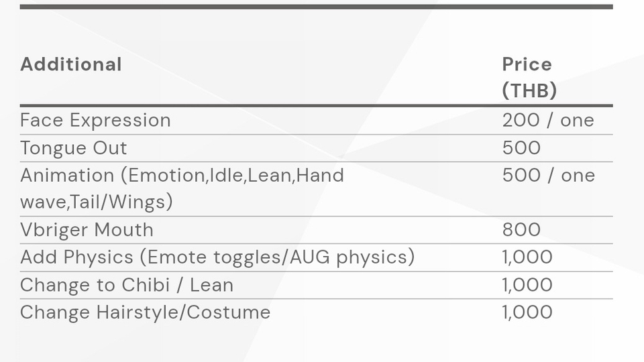644x362 pixels.
Task: Click the "(THB)" currency text
Action: tap(529, 90)
